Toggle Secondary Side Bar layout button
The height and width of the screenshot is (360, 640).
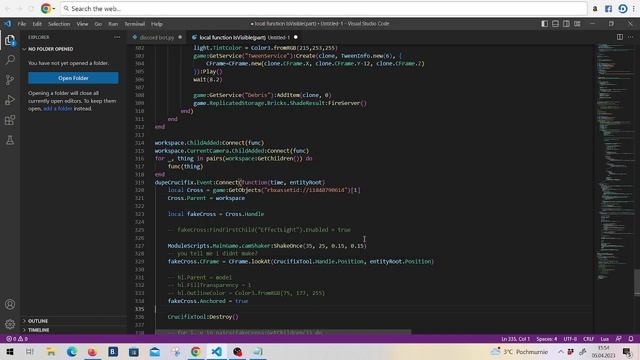(566, 24)
